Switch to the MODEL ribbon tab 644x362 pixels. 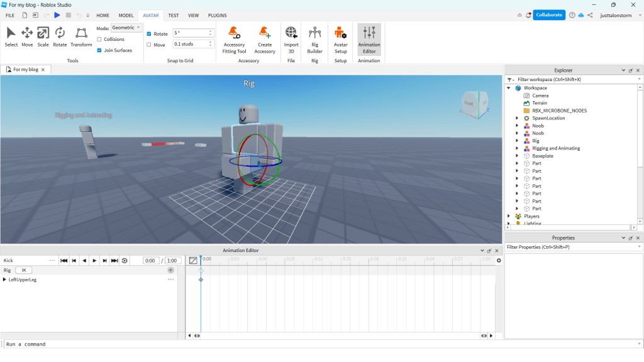coord(126,15)
